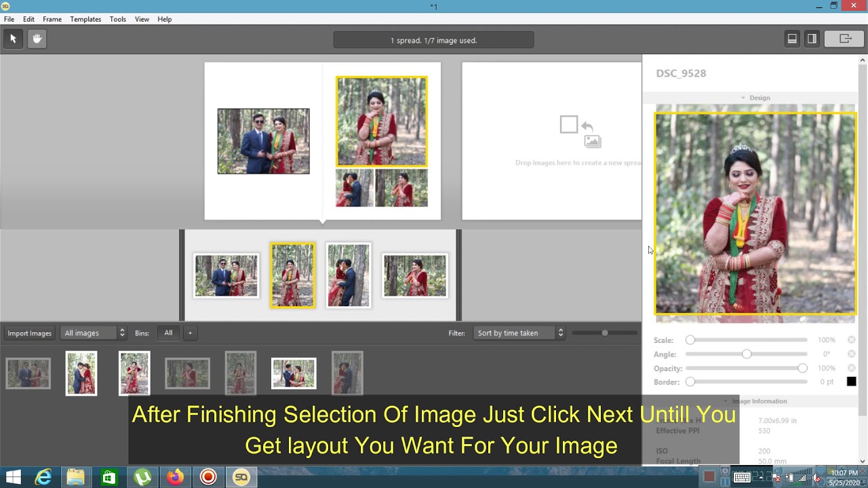Click the right panel scrollbar up arrow

click(863, 60)
